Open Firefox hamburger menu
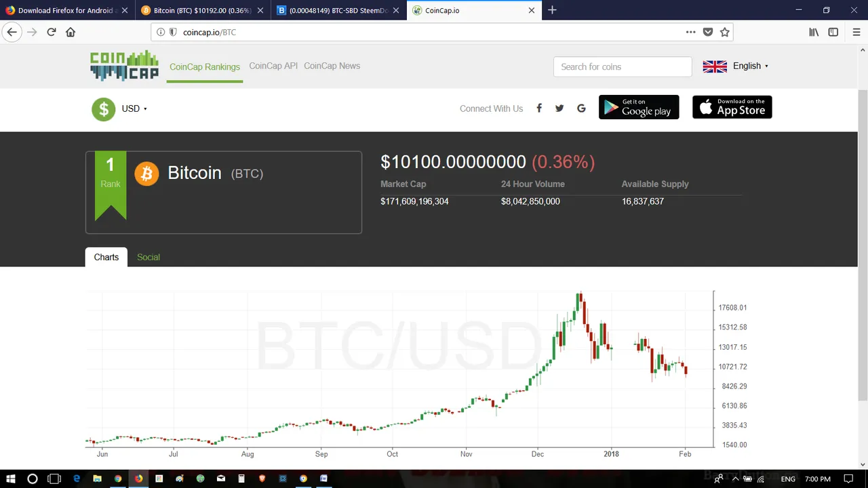Image resolution: width=868 pixels, height=488 pixels. [x=856, y=32]
